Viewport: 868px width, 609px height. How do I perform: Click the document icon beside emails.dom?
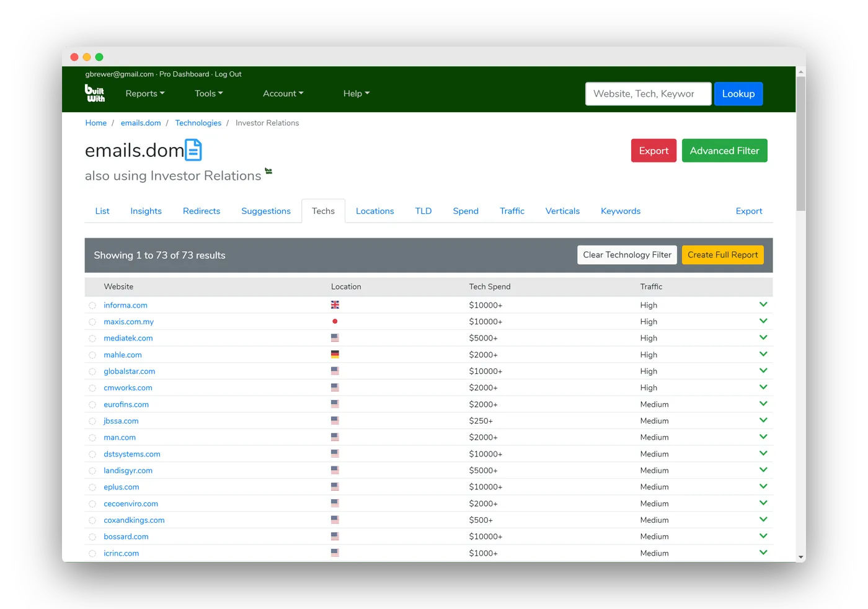coord(193,150)
